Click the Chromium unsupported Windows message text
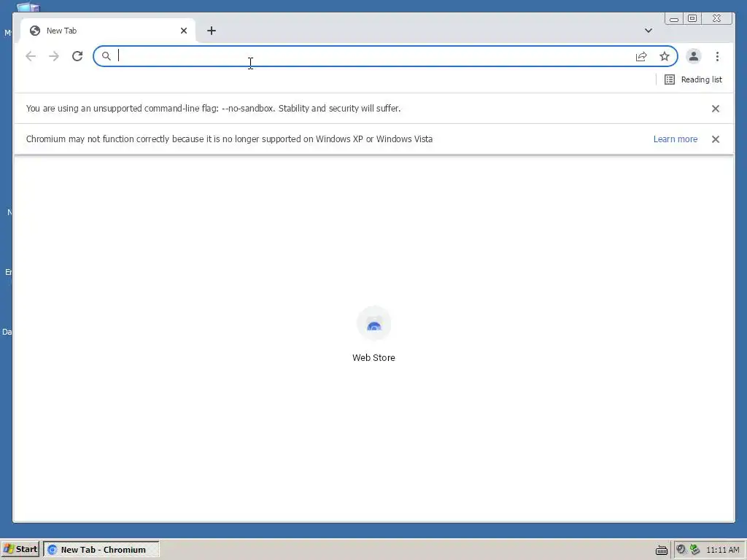747x560 pixels. tap(229, 139)
